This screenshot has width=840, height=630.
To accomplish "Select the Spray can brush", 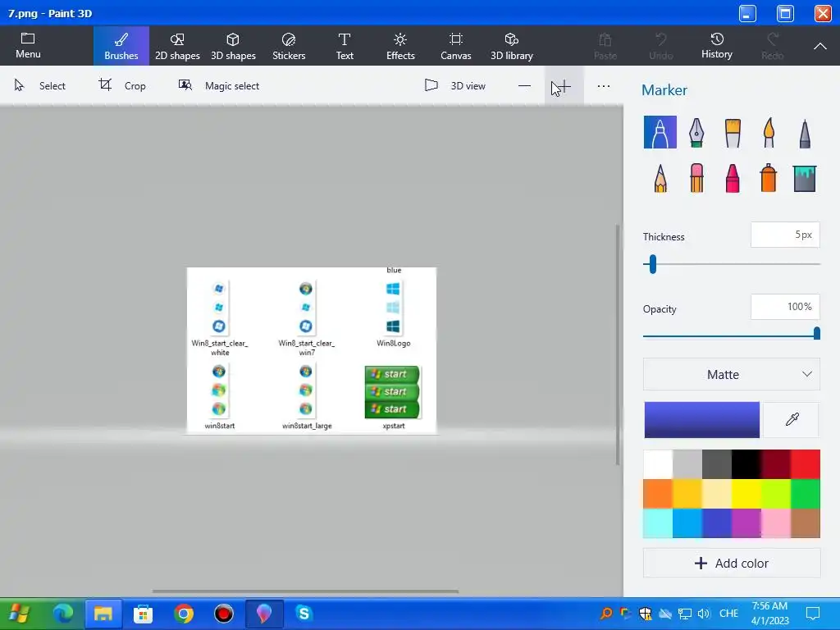I will tap(768, 178).
